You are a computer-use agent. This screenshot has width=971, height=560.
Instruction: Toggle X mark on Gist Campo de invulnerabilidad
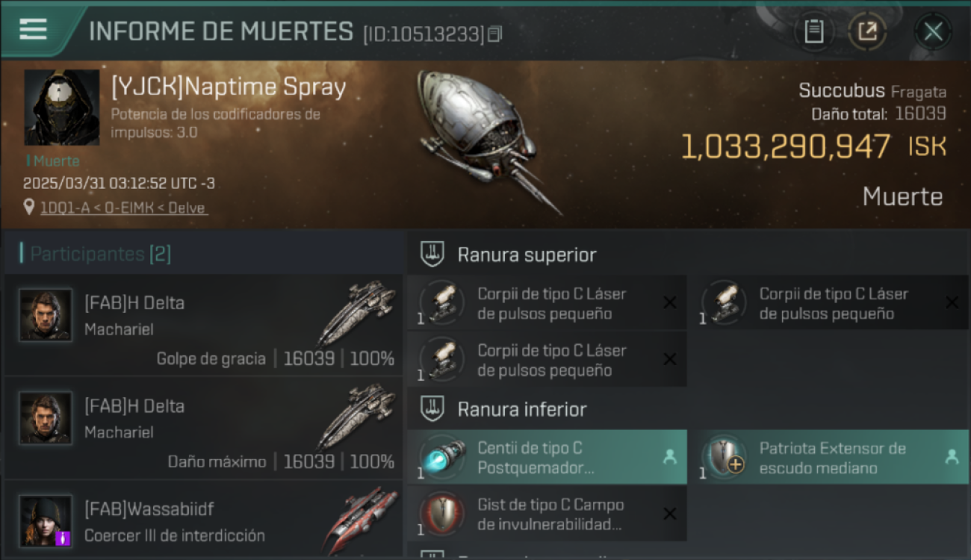(670, 513)
